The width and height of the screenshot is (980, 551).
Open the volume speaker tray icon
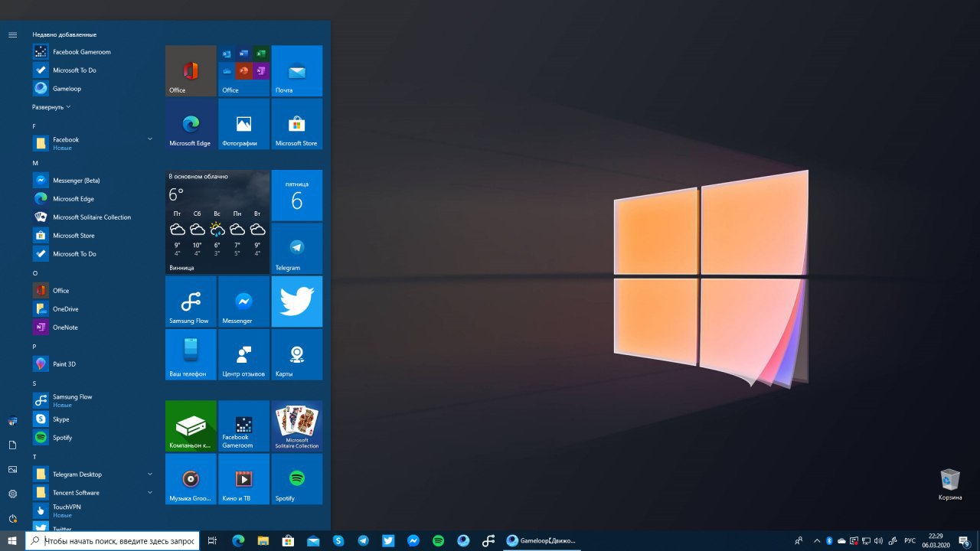pyautogui.click(x=878, y=541)
